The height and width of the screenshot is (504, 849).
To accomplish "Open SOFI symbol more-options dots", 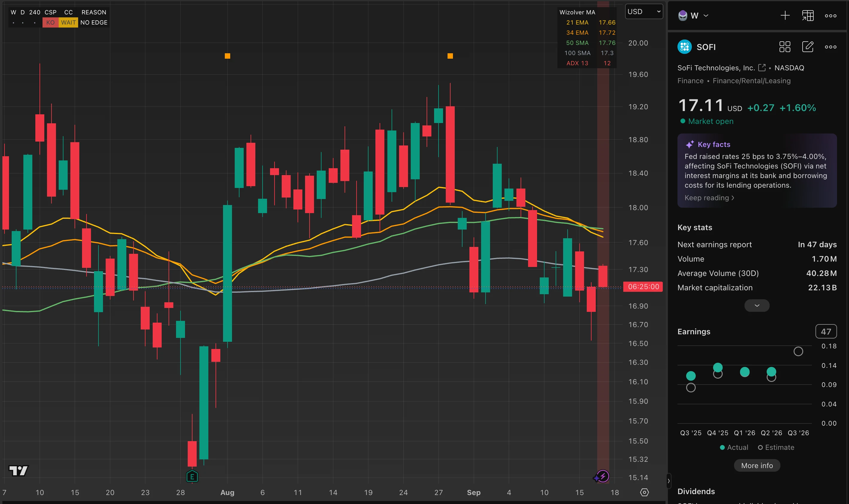I will tap(831, 47).
